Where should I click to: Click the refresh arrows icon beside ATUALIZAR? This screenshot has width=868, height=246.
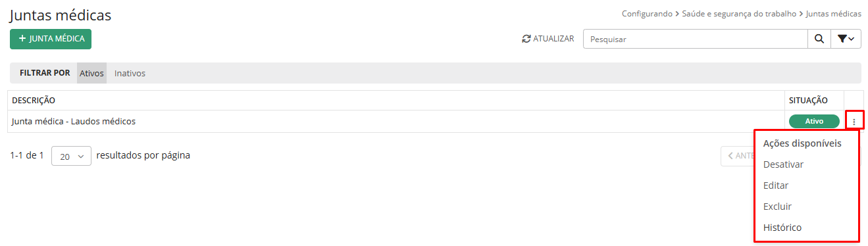pos(526,39)
